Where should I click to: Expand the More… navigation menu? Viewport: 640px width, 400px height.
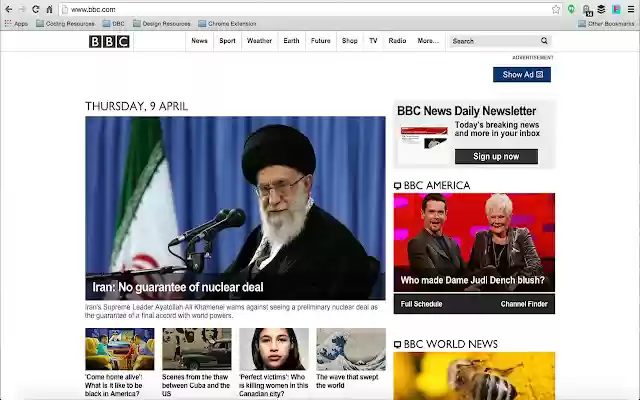click(x=428, y=41)
